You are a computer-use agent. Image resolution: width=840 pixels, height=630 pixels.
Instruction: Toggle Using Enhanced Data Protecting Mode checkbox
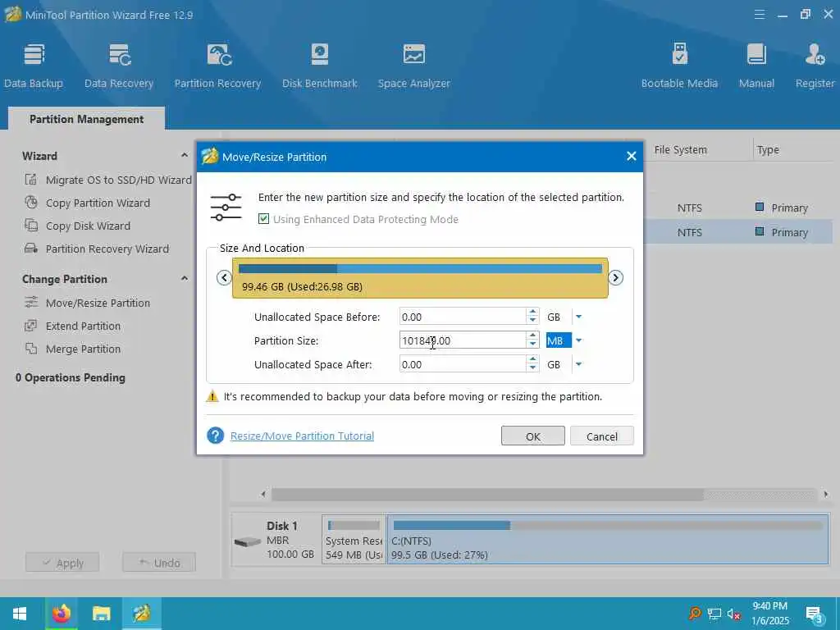(x=263, y=218)
